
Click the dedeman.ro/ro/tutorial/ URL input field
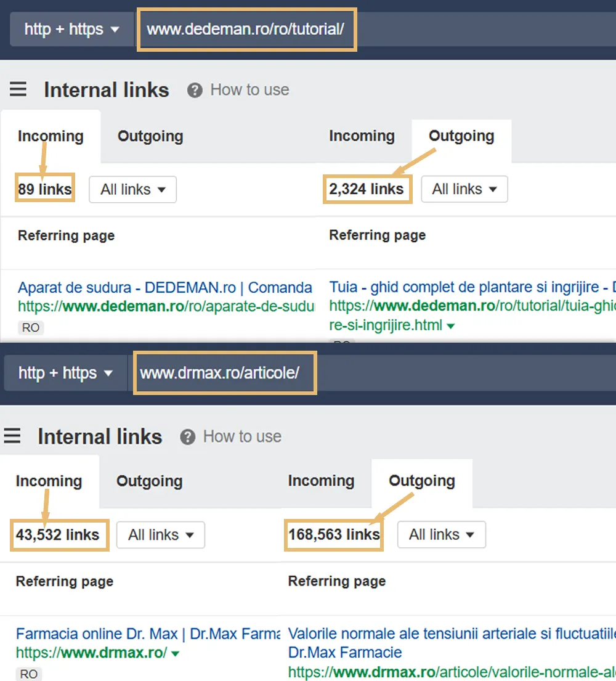pyautogui.click(x=246, y=30)
